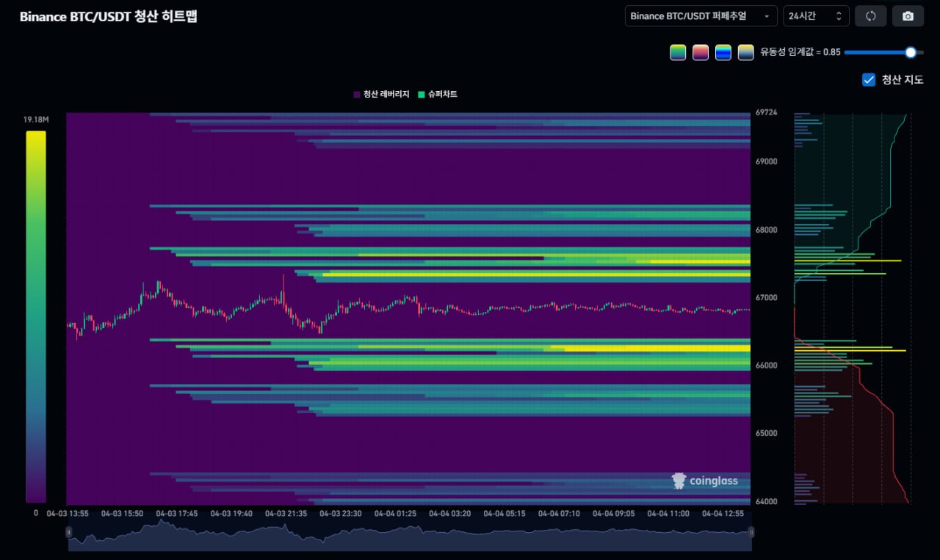Select the pink-purple color theme swatch
This screenshot has height=560, width=940.
(701, 52)
